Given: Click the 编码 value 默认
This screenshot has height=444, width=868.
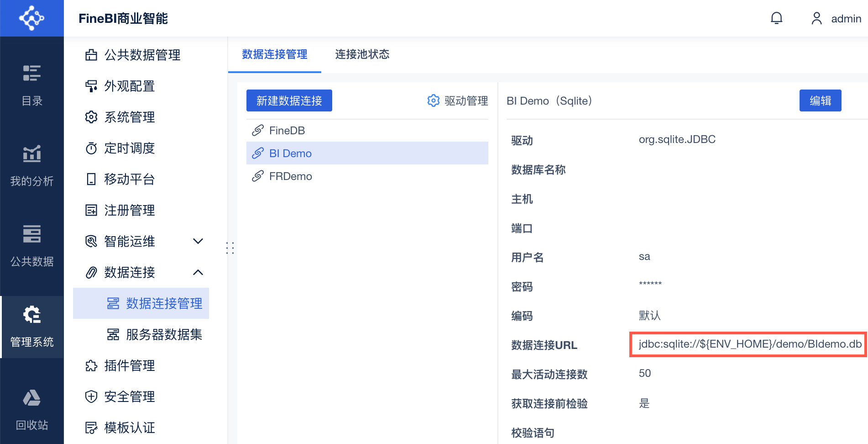Looking at the screenshot, I should coord(650,315).
